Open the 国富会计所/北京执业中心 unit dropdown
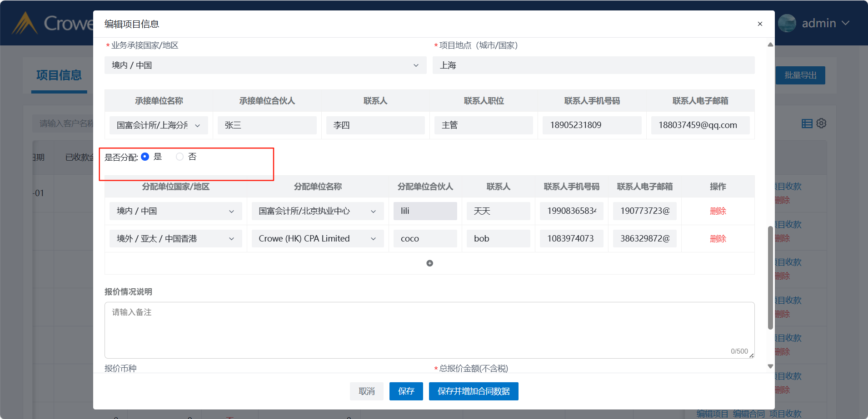The height and width of the screenshot is (419, 868). pos(318,211)
